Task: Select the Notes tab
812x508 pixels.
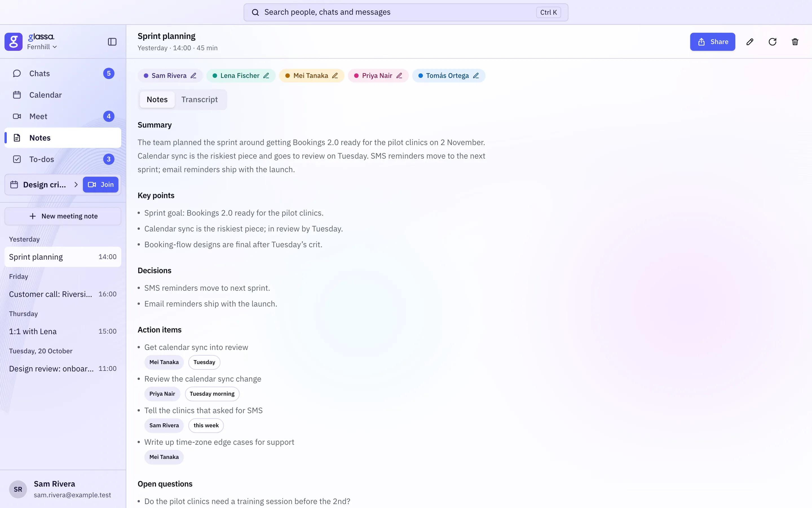Action: pyautogui.click(x=157, y=99)
